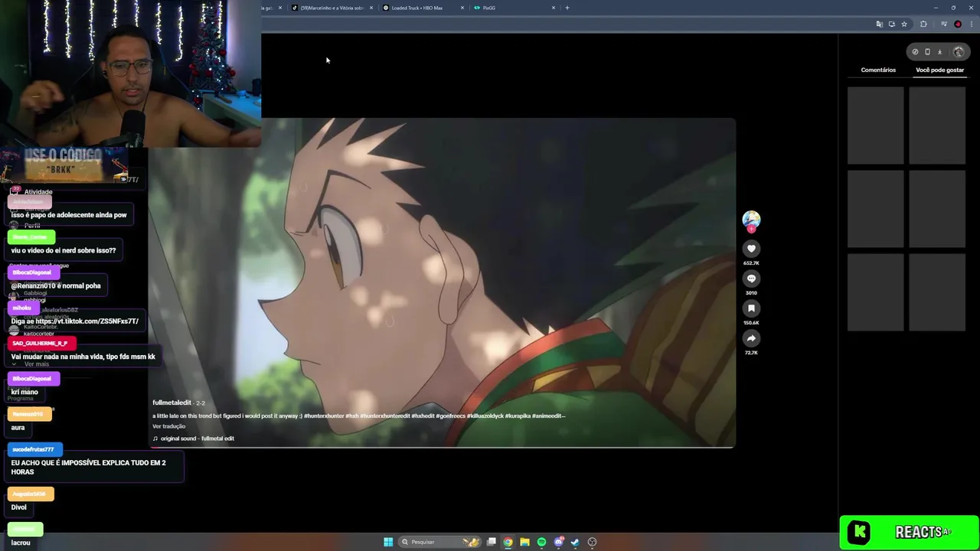Click the 150.6K saves count
The height and width of the screenshot is (551, 980).
point(751,323)
